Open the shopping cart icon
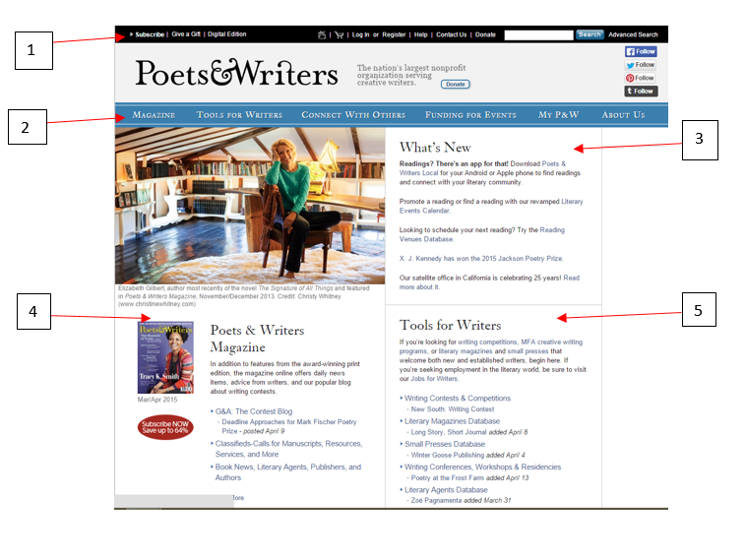The width and height of the screenshot is (746, 560). pyautogui.click(x=339, y=34)
